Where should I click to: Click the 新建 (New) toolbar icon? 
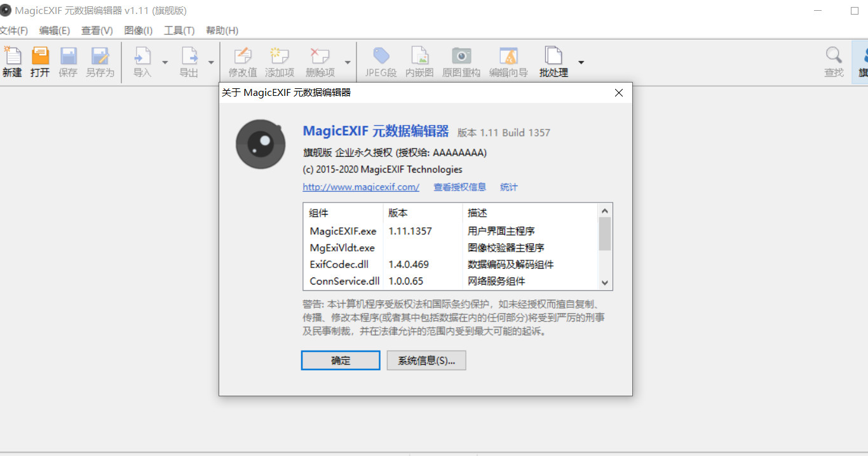(12, 57)
